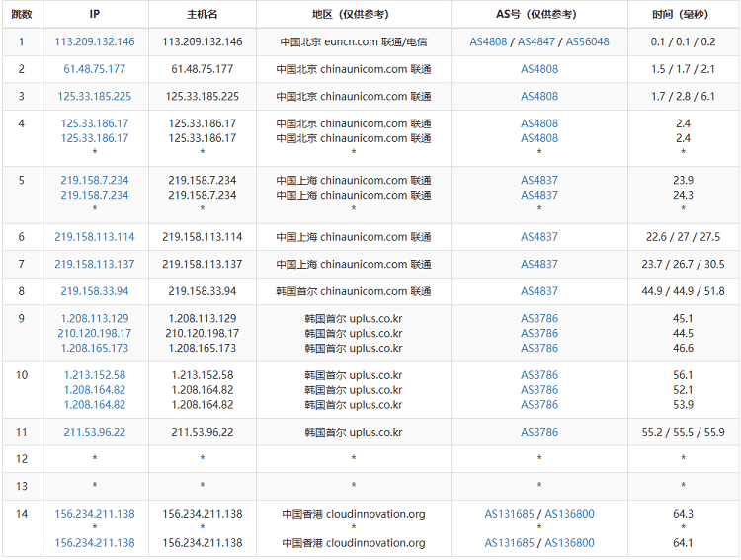Select time value 0.1 / 0.1 / 0.2

click(684, 41)
